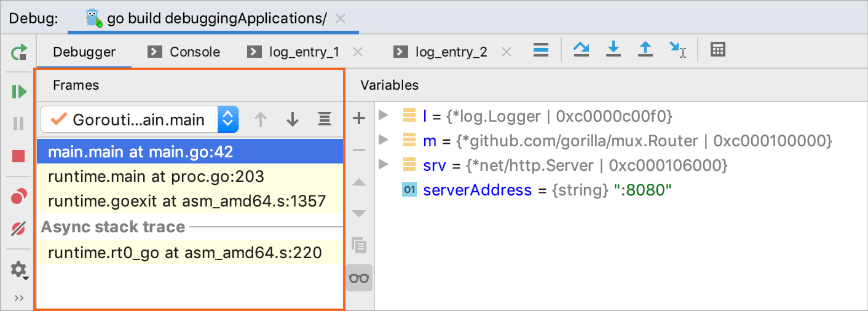Image resolution: width=868 pixels, height=311 pixels.
Task: Select frame runtime.rt0_go at asm_amd64.s:220
Action: coord(190,252)
